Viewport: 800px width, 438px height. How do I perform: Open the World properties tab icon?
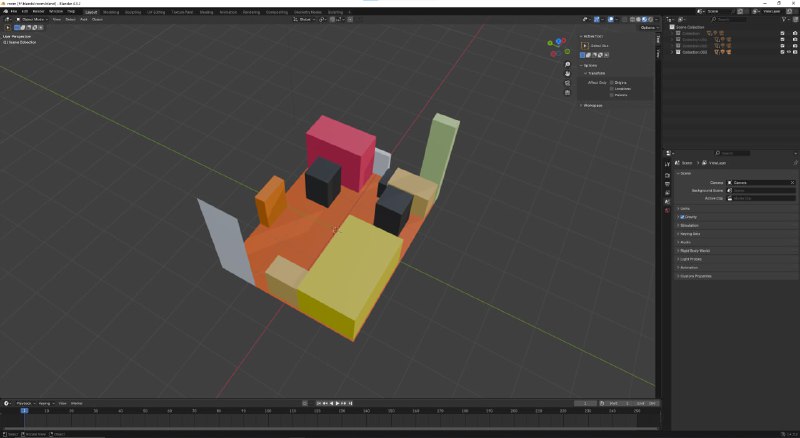click(667, 210)
